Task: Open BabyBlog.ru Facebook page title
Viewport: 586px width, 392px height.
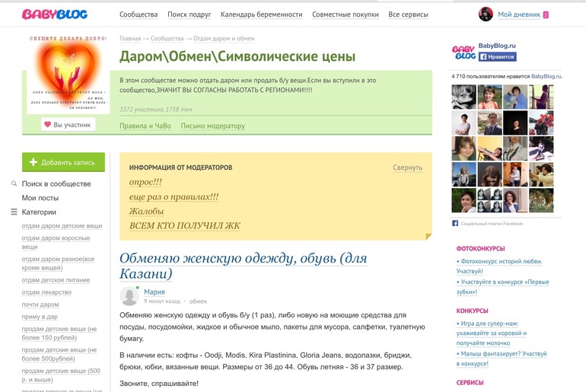Action: tap(497, 46)
